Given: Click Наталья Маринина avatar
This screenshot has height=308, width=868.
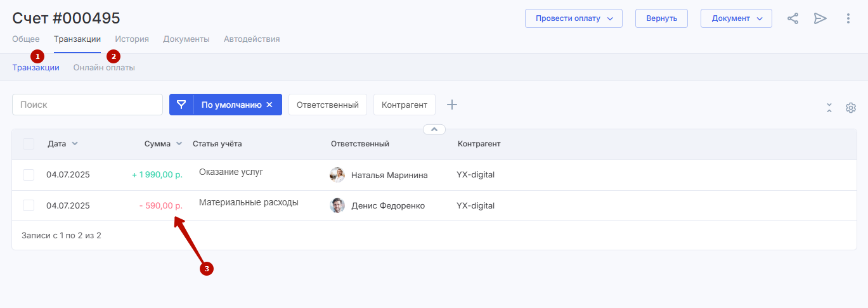Looking at the screenshot, I should (337, 175).
